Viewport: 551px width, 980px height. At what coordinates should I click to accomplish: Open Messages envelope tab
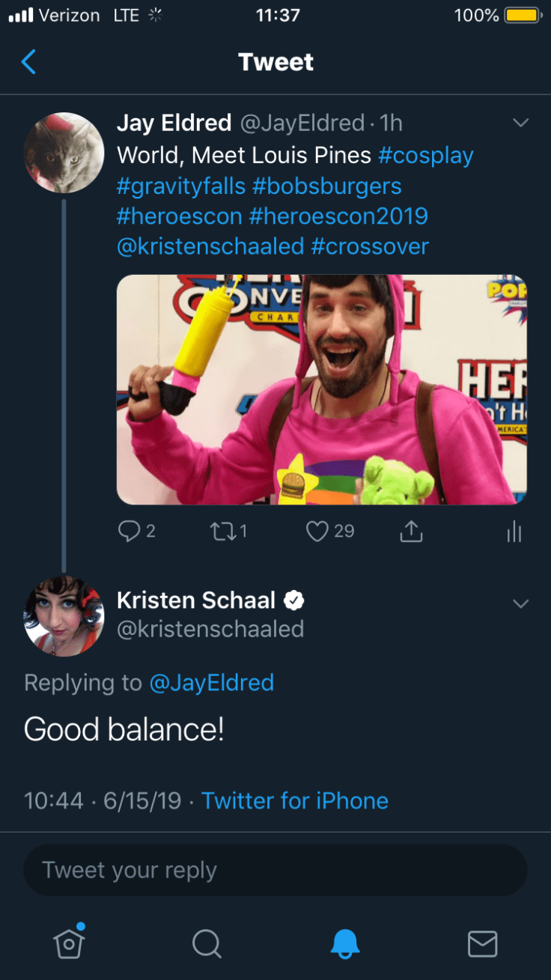click(x=482, y=943)
